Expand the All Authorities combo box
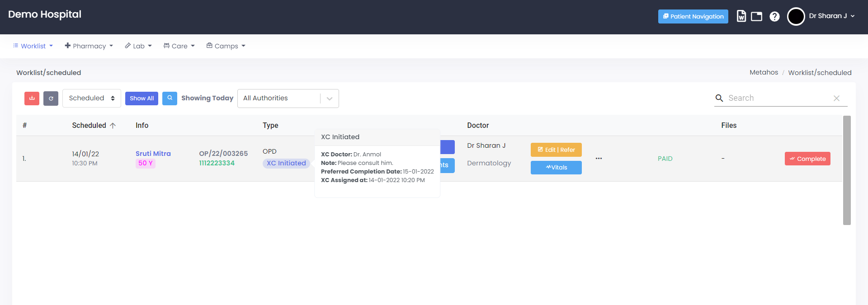This screenshot has height=305, width=868. point(288,99)
